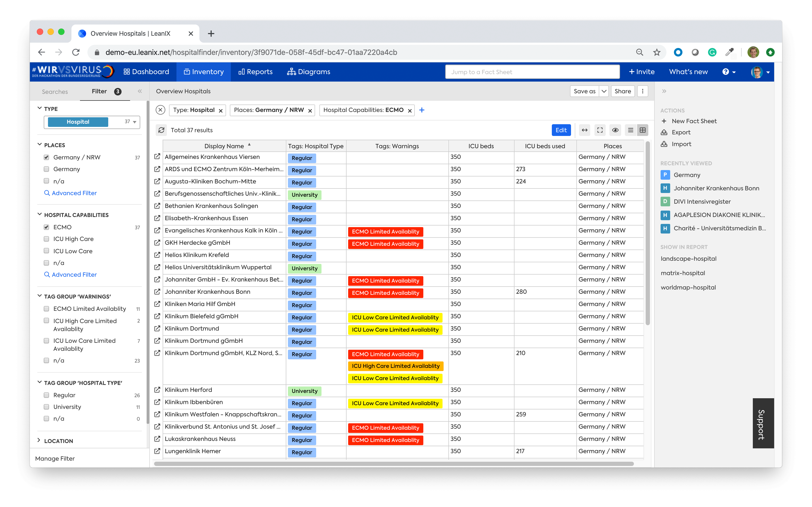Open the Save as dropdown arrow
Image resolution: width=812 pixels, height=507 pixels.
click(604, 91)
